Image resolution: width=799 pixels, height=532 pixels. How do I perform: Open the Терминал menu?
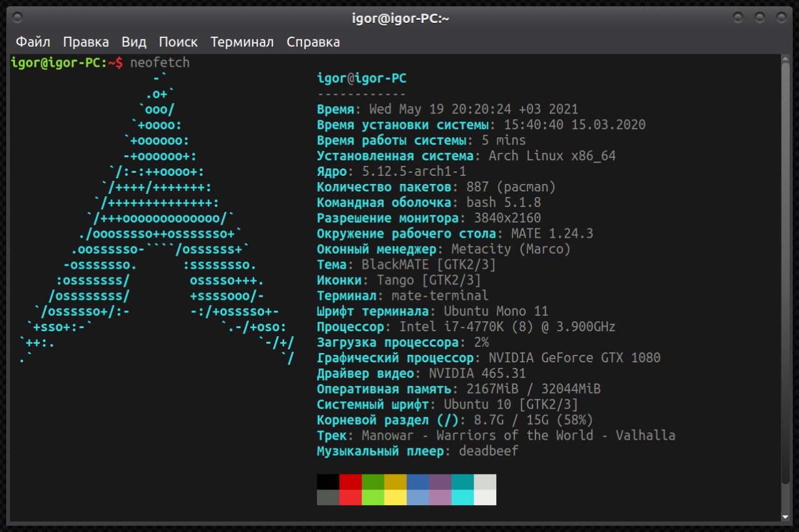tap(242, 42)
